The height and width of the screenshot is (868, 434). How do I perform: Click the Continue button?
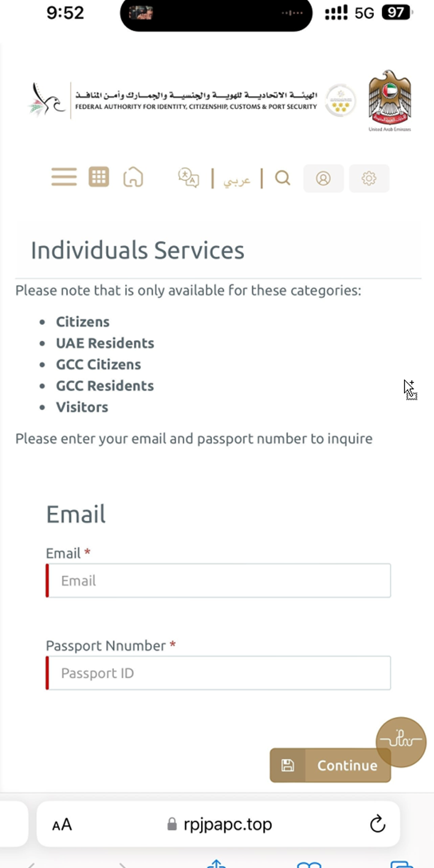330,765
